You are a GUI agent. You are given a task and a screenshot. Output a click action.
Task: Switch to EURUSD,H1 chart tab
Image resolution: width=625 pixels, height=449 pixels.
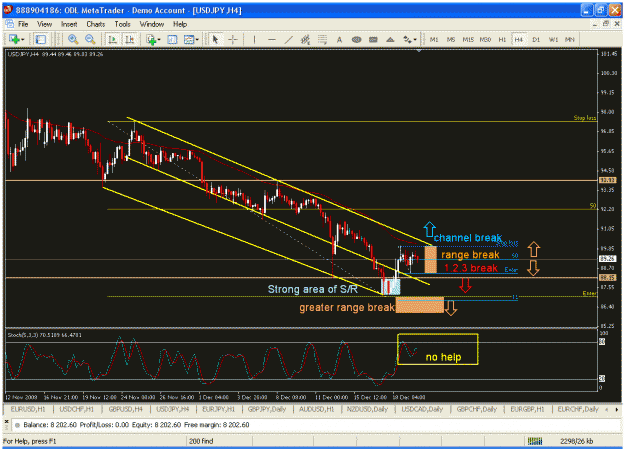(28, 409)
